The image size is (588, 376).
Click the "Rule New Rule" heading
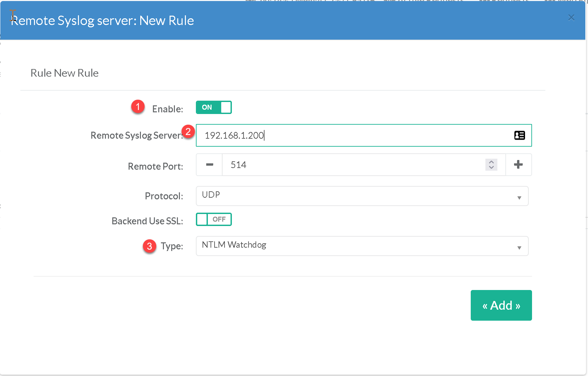(65, 73)
